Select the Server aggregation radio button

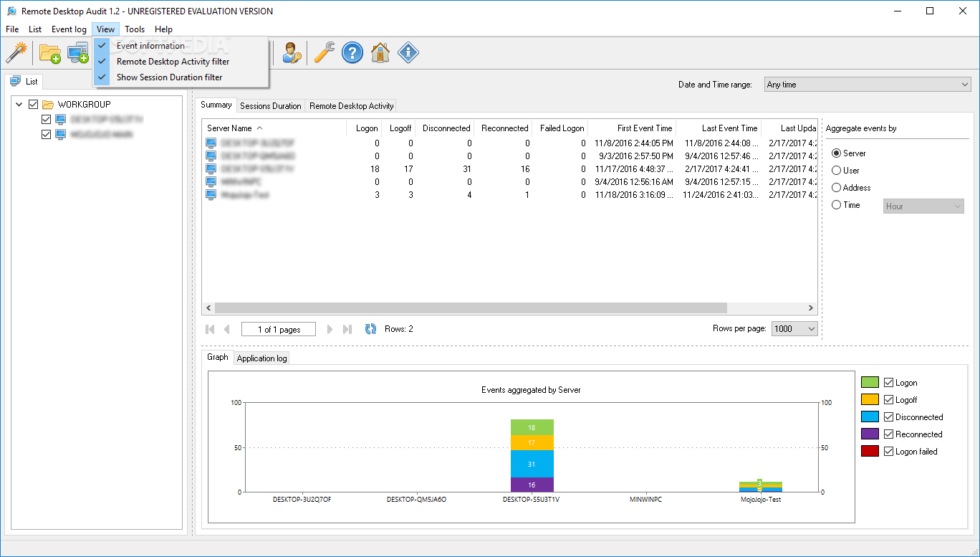click(x=836, y=153)
